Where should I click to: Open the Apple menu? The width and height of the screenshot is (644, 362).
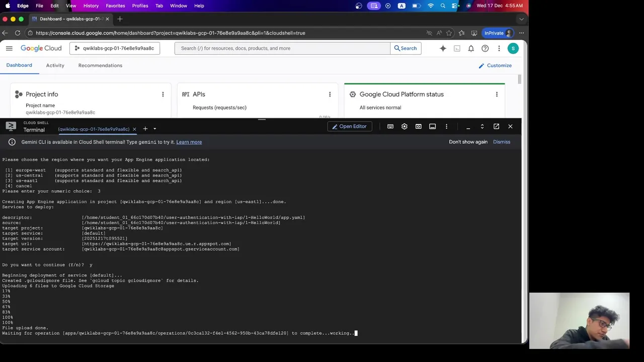click(8, 6)
